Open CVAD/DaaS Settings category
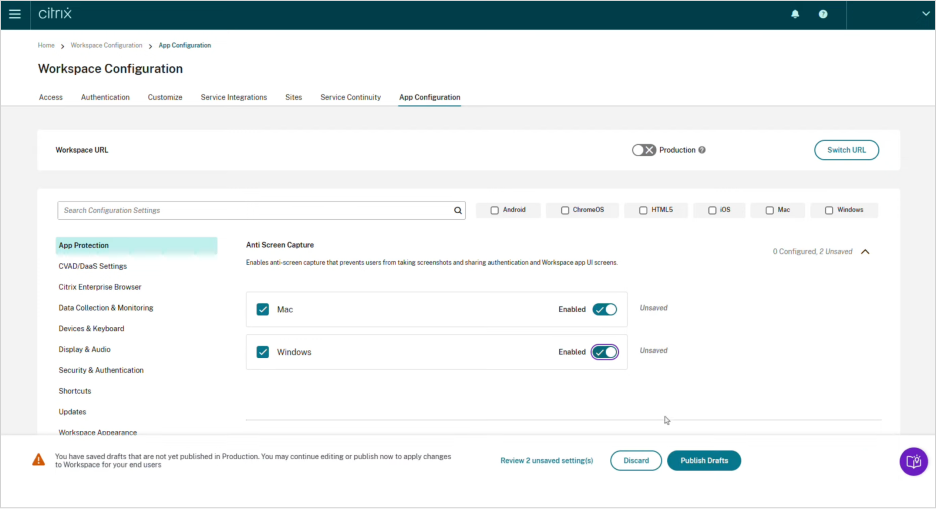The image size is (936, 509). tap(92, 266)
